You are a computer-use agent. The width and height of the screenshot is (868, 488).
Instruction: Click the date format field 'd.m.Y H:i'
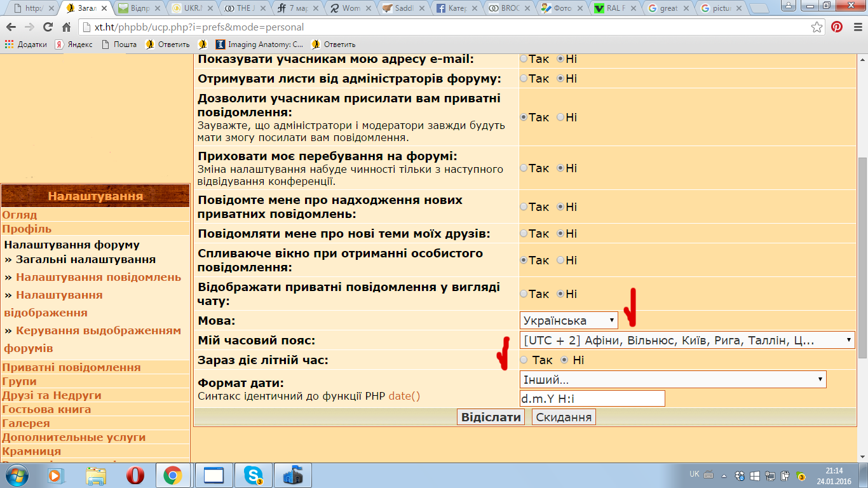592,399
